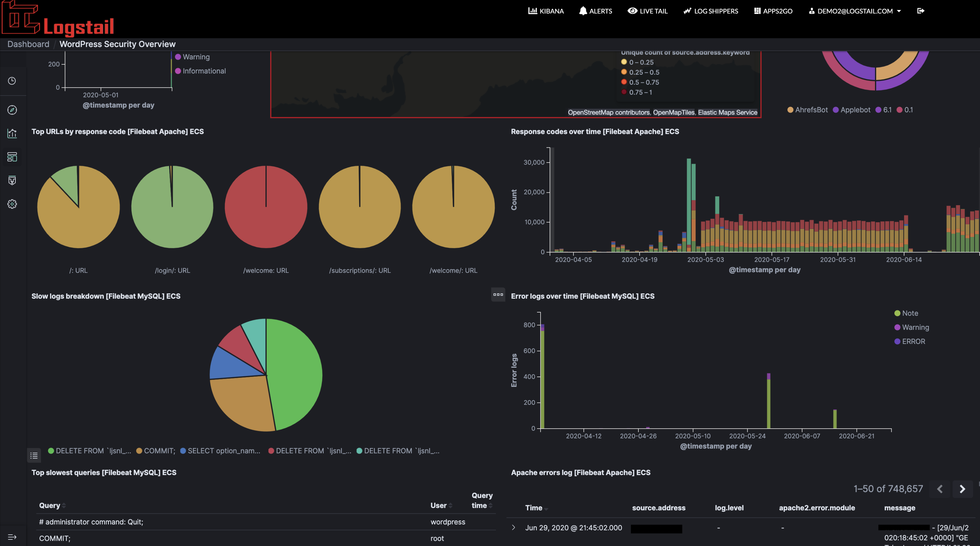980x546 pixels.
Task: Open the KIBANA menu item
Action: [x=546, y=11]
